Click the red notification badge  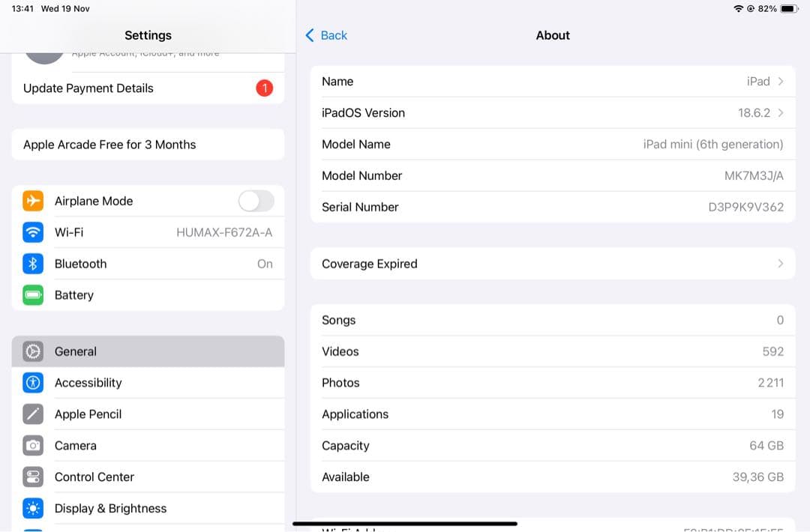[264, 88]
